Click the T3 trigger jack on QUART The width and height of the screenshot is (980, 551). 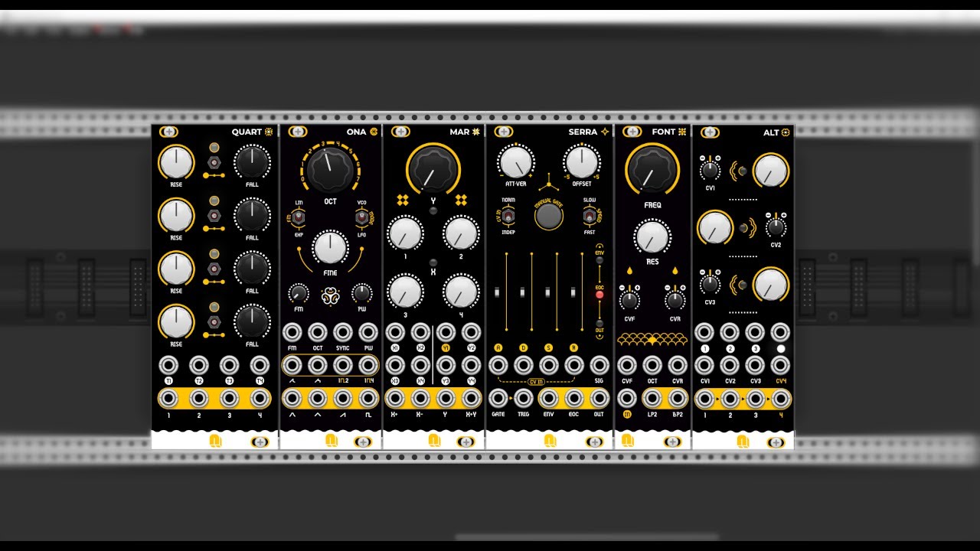point(230,365)
